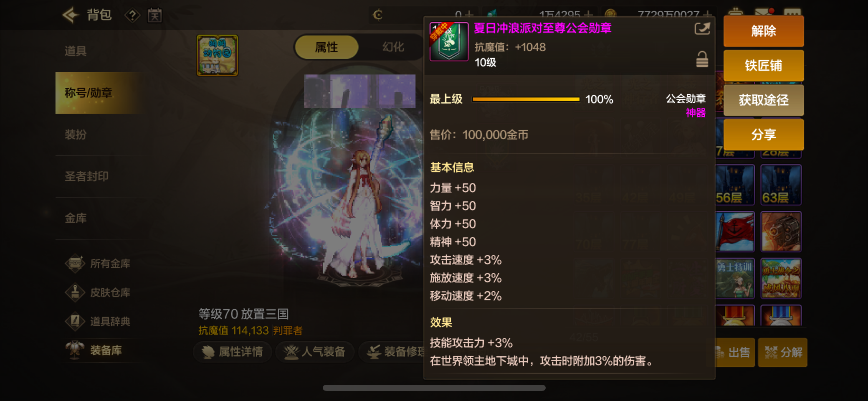The width and height of the screenshot is (868, 401).
Task: Open the help question mark icon
Action: coord(132,16)
